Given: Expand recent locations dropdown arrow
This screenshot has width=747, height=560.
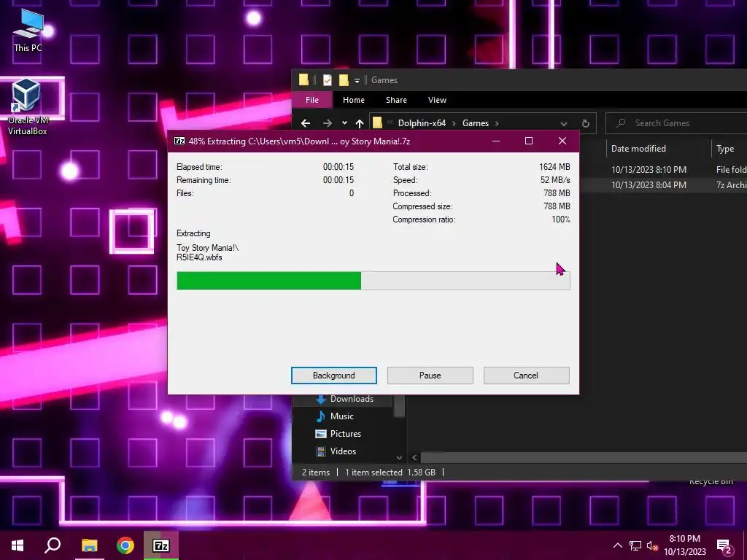Looking at the screenshot, I should pyautogui.click(x=344, y=123).
